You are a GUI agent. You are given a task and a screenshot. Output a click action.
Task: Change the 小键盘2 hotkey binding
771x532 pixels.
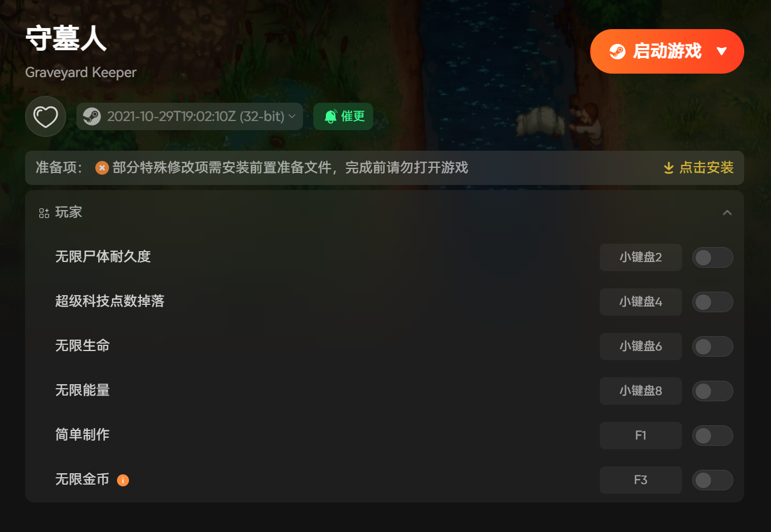[x=641, y=257]
